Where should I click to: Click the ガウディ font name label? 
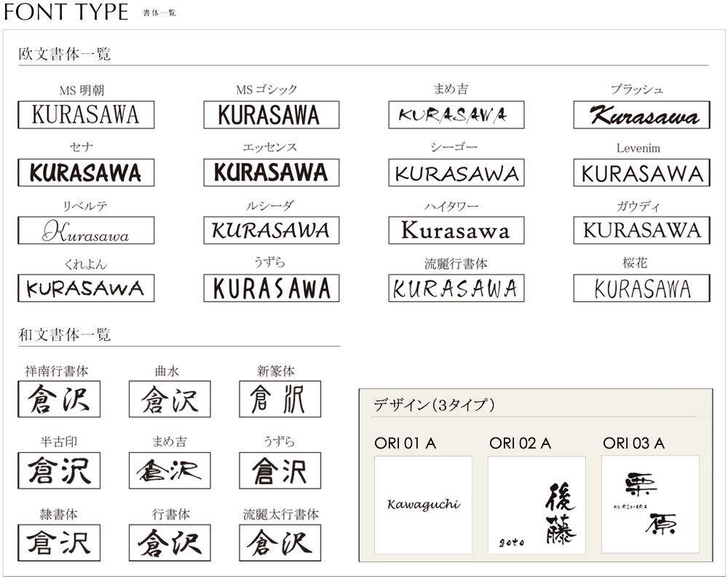(x=638, y=205)
